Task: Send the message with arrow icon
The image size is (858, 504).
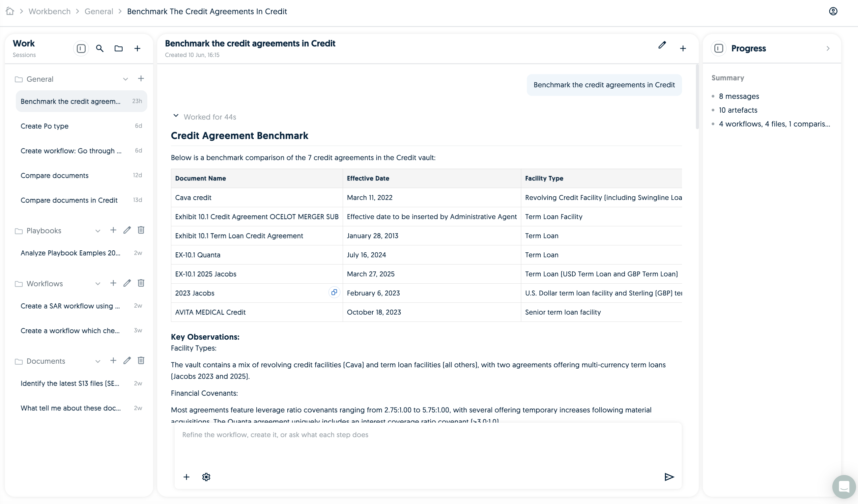Action: click(669, 477)
